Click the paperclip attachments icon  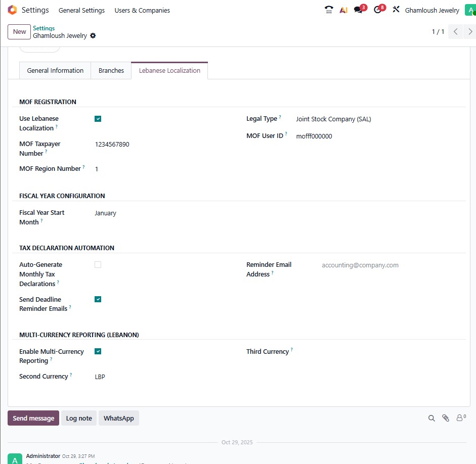tap(446, 418)
